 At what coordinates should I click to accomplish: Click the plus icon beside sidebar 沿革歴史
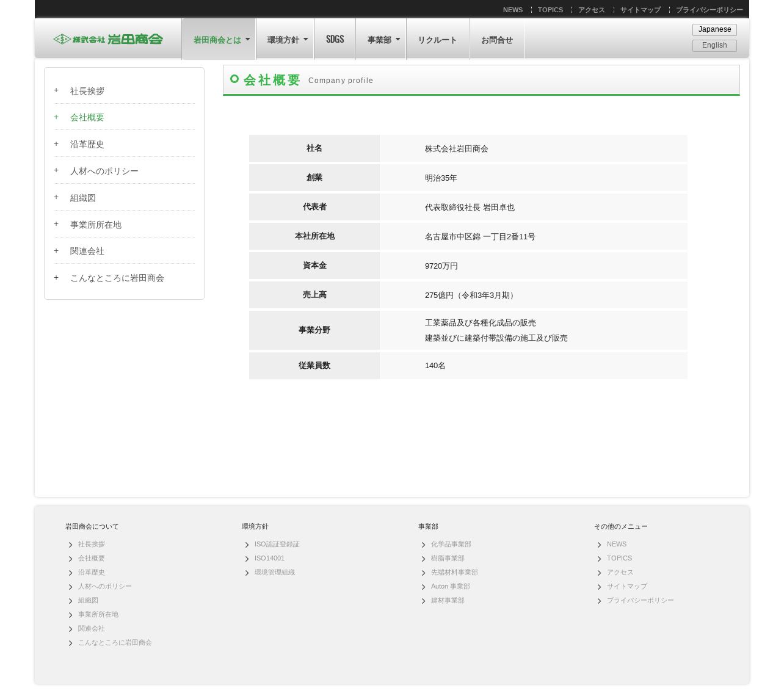click(x=56, y=144)
